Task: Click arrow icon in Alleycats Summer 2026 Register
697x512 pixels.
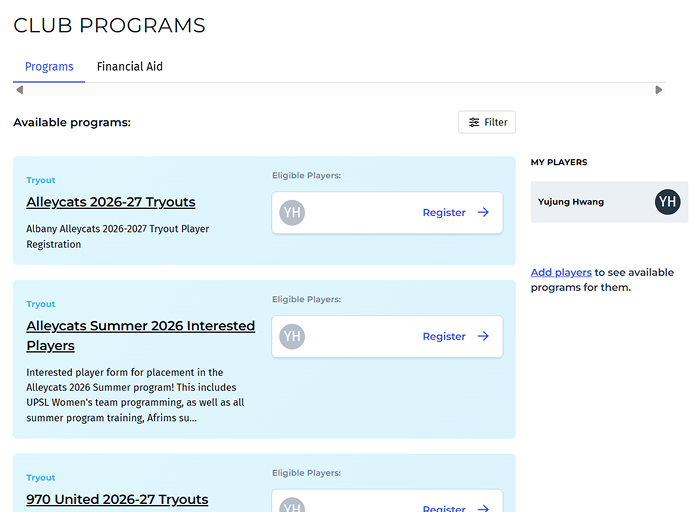Action: 483,336
